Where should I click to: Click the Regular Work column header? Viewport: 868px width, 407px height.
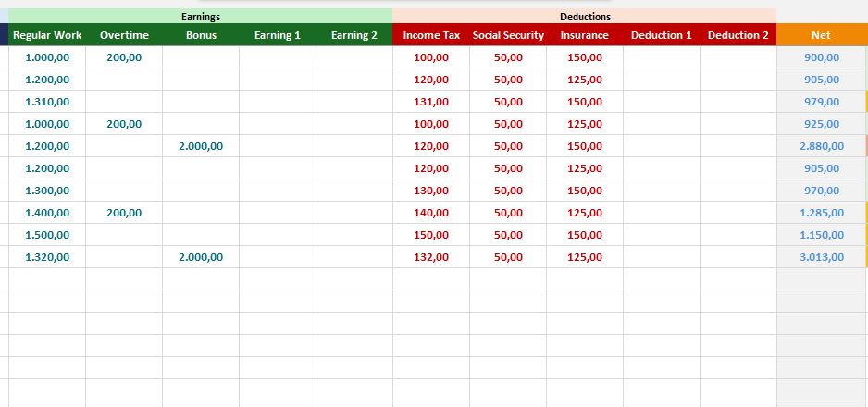tap(47, 35)
